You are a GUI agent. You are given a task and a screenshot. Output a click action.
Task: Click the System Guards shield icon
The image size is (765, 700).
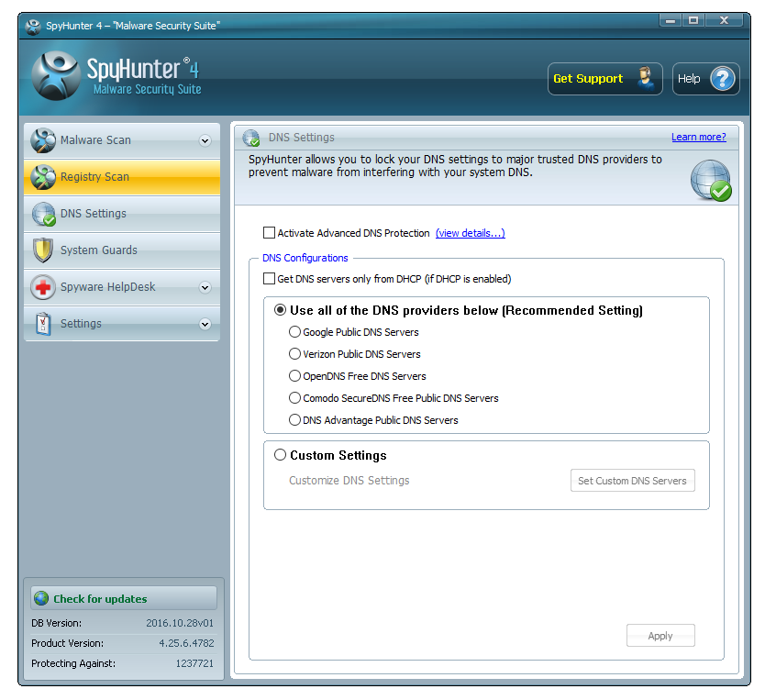pos(43,250)
